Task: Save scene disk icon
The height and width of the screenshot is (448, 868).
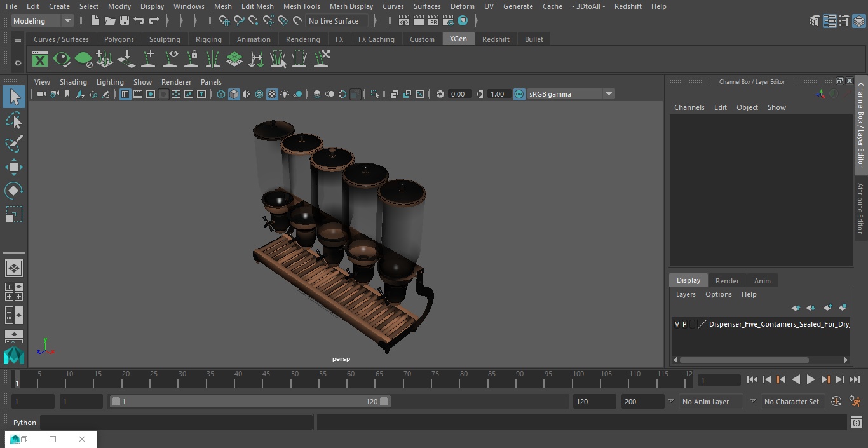Action: (125, 21)
